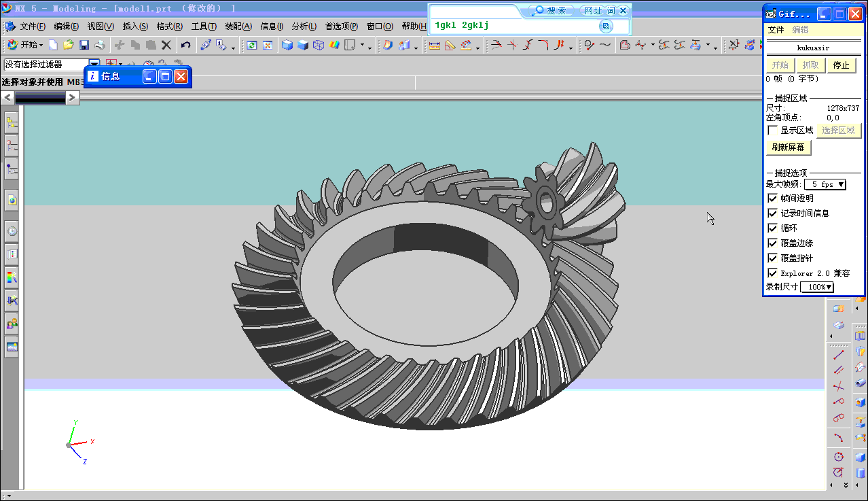Select the line tool in right toolbar
The width and height of the screenshot is (868, 501).
coord(839,355)
